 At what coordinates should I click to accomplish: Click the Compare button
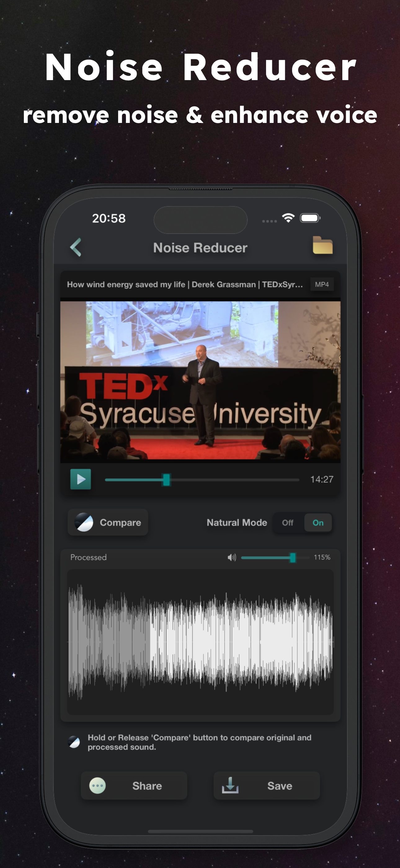[x=108, y=522]
